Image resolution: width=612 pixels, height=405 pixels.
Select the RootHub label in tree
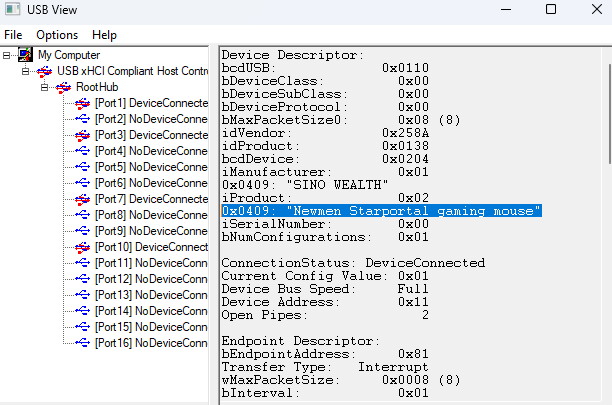coord(97,87)
